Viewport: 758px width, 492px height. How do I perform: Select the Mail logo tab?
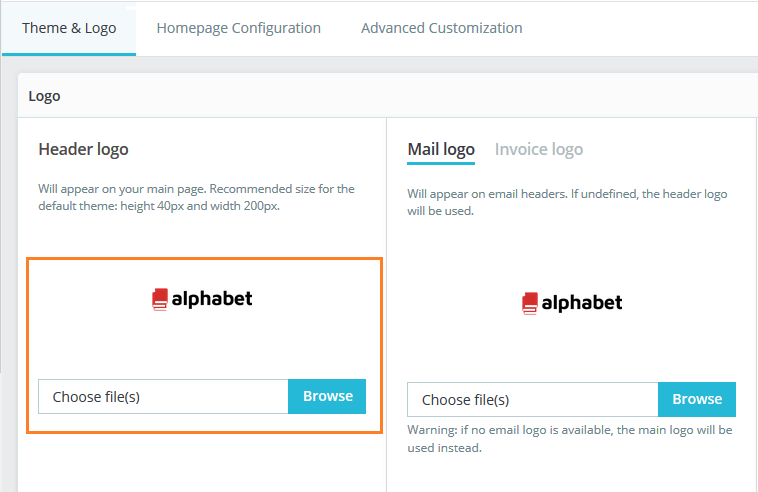click(x=441, y=149)
